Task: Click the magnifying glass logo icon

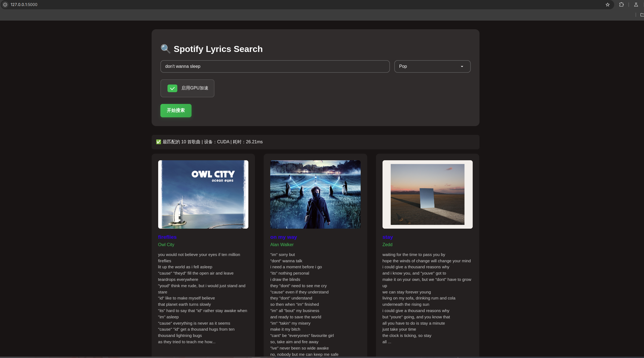Action: pyautogui.click(x=166, y=49)
